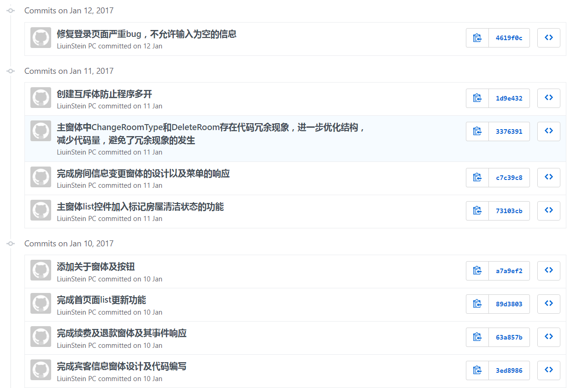The width and height of the screenshot is (588, 388).
Task: Browse repository code at commit 3376391
Action: pos(548,131)
